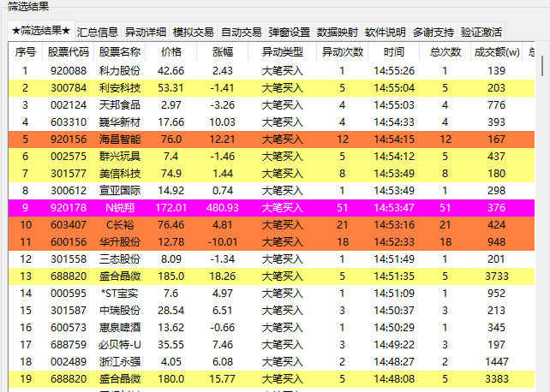Open the 数据映射 tab
550x392 pixels.
coord(337,33)
